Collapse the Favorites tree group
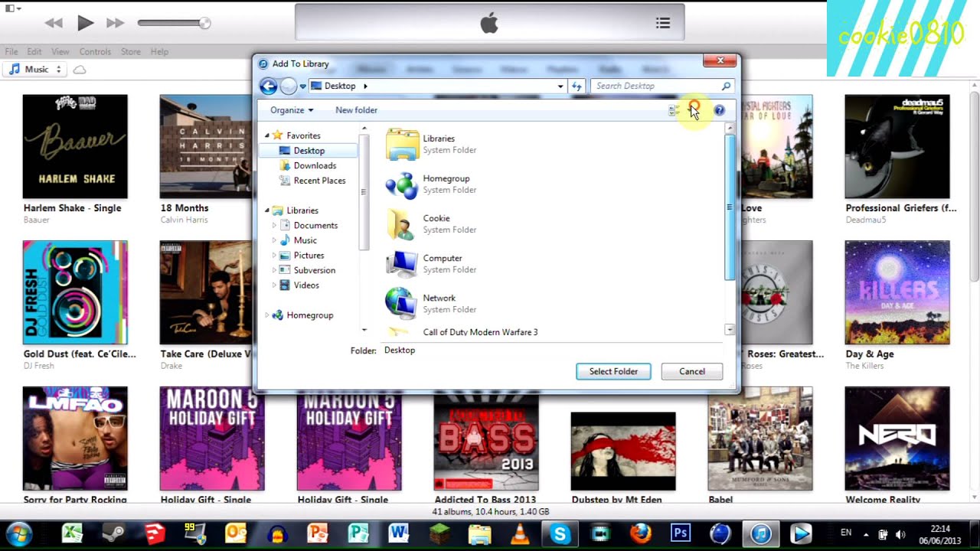The width and height of the screenshot is (980, 551). coord(267,135)
